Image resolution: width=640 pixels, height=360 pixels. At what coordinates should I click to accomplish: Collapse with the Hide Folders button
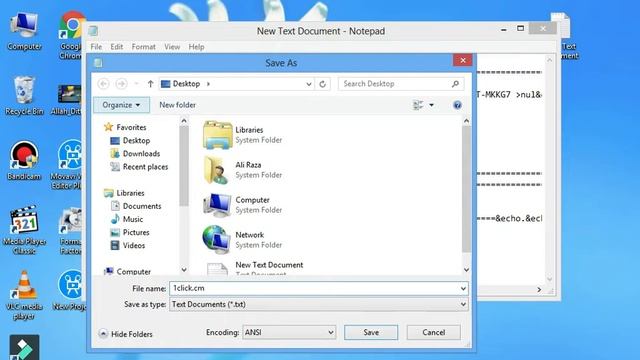click(x=126, y=334)
